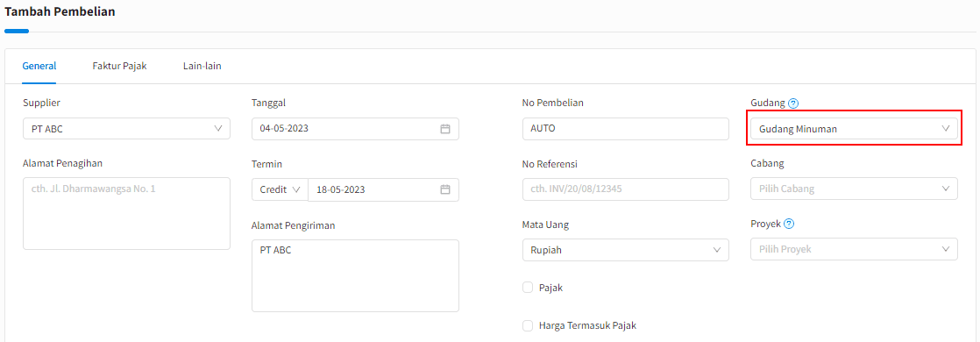Switch to the Lain-lain tab
The image size is (980, 342).
click(202, 66)
